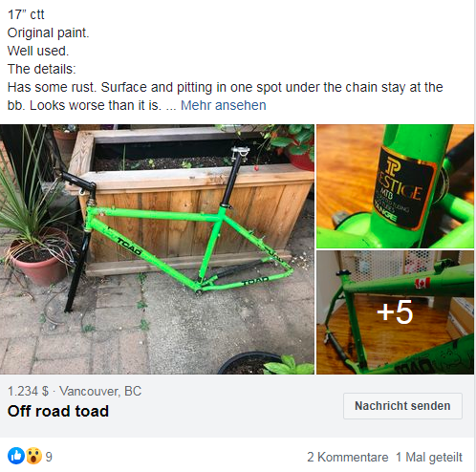Open the 1 Mal geteilt shares

pos(429,457)
